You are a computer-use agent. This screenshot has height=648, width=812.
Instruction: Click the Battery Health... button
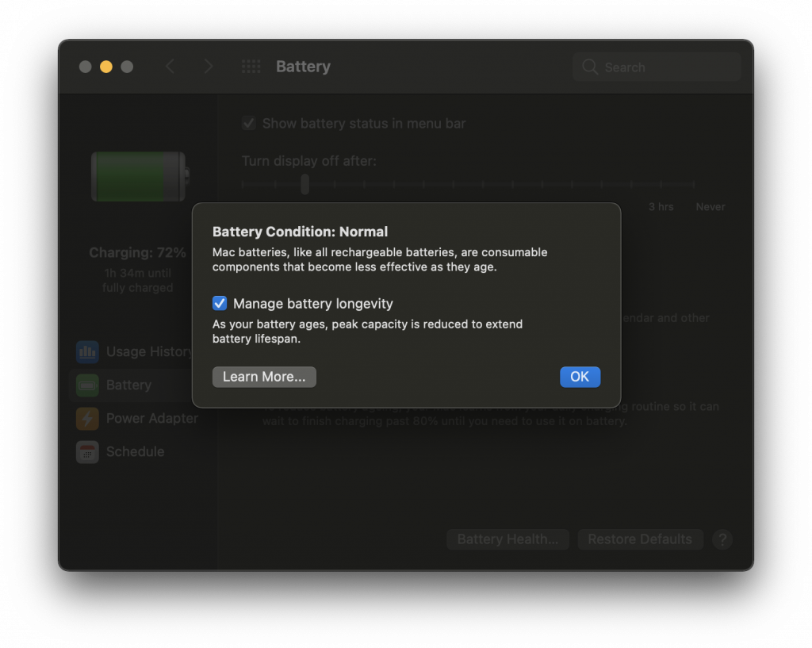coord(507,539)
